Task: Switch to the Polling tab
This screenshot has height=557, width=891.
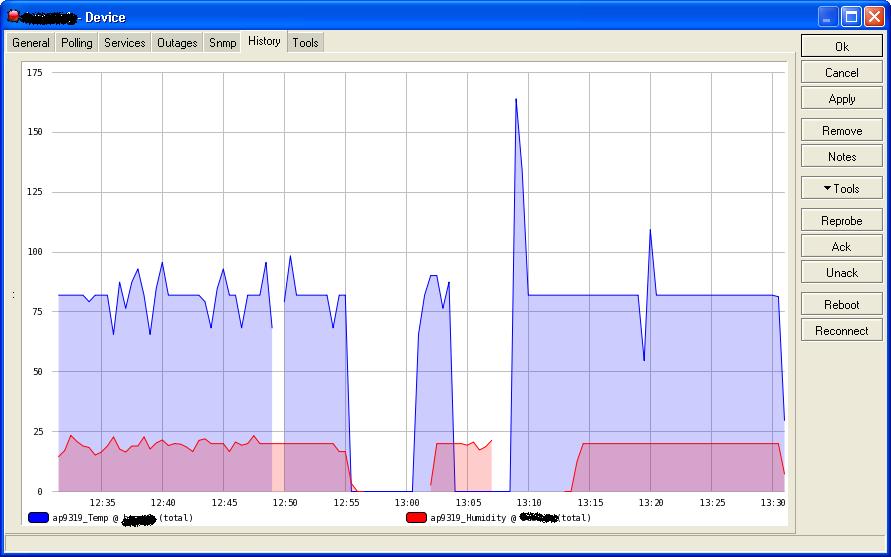Action: pyautogui.click(x=77, y=43)
